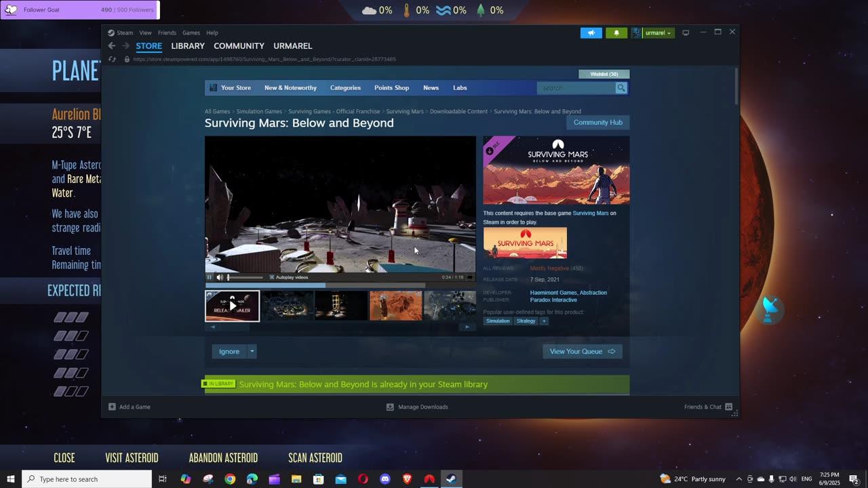
Task: Open Chrome from the Windows taskbar
Action: [x=230, y=479]
